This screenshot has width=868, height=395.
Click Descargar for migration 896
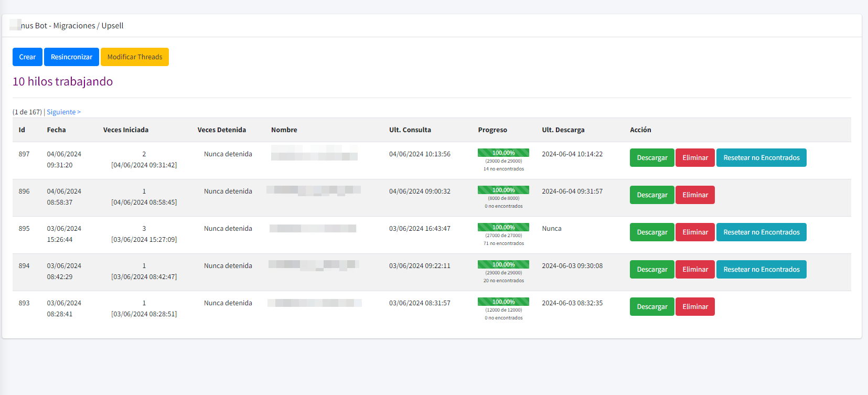[x=652, y=195]
